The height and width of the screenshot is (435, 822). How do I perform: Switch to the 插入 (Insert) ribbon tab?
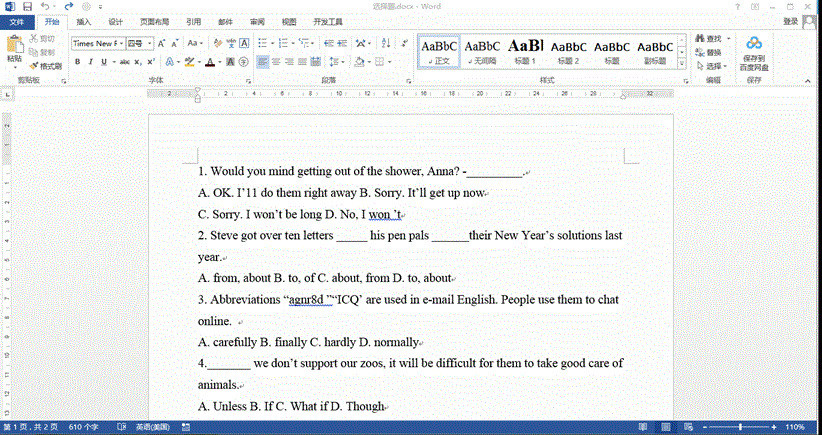(84, 21)
